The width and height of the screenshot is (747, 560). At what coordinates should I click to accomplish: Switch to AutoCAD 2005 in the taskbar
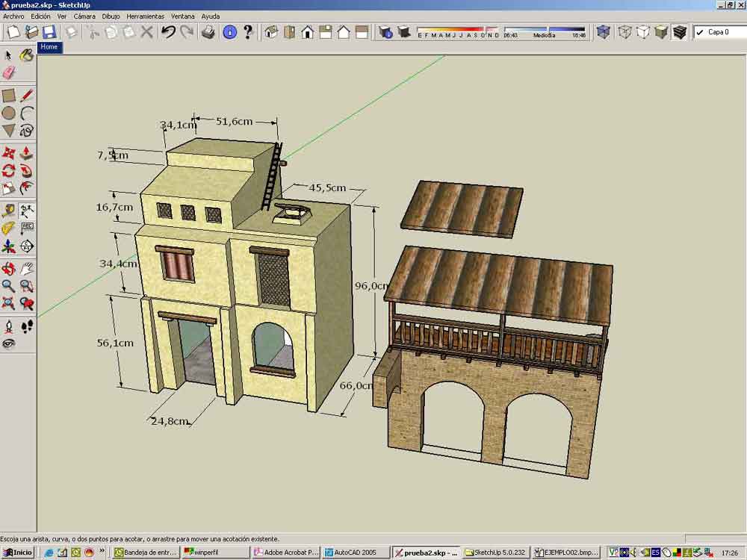[356, 553]
